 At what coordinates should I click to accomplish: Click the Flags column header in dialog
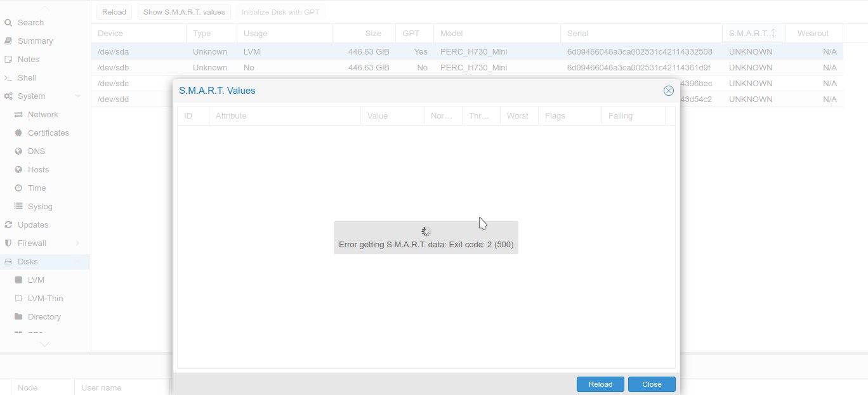click(x=570, y=116)
